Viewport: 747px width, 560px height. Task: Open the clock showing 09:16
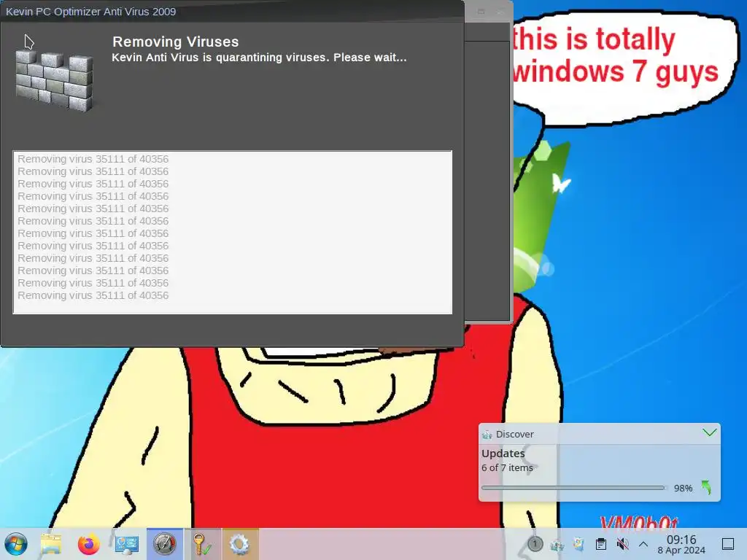(681, 540)
